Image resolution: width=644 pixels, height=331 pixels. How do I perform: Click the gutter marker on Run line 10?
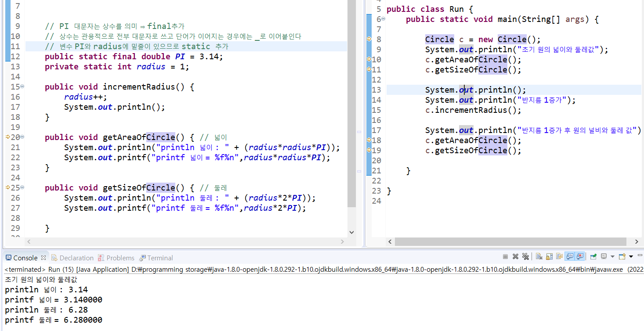pos(369,60)
